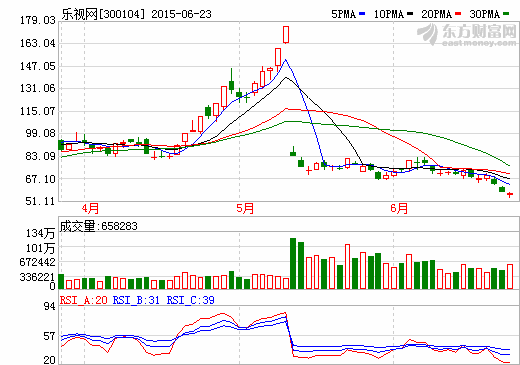Click the tallest green volume bar

point(293,263)
